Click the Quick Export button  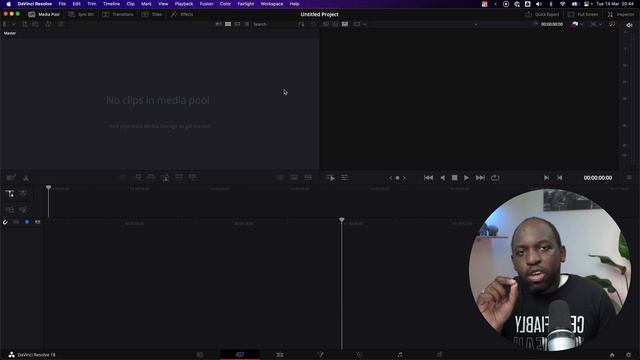[542, 14]
